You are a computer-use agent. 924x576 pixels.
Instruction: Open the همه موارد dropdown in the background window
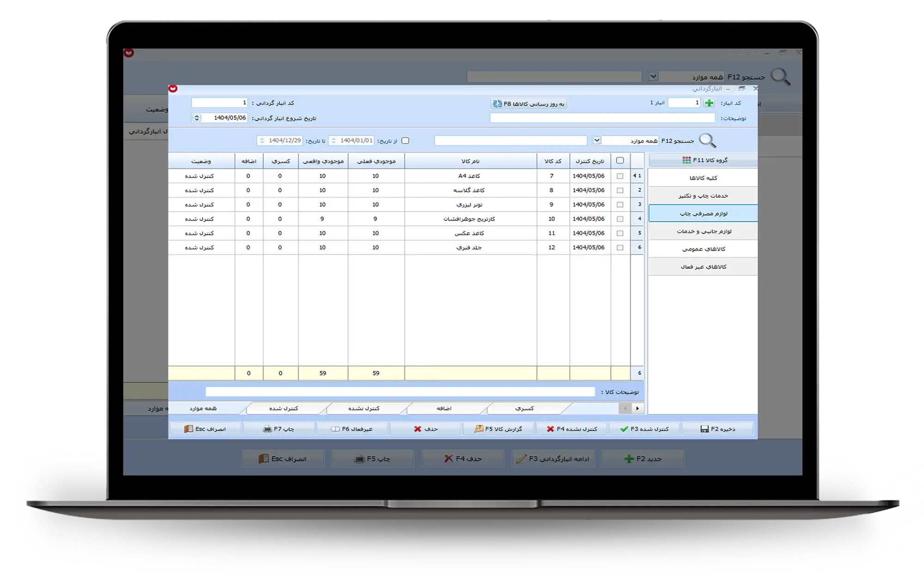click(x=653, y=77)
